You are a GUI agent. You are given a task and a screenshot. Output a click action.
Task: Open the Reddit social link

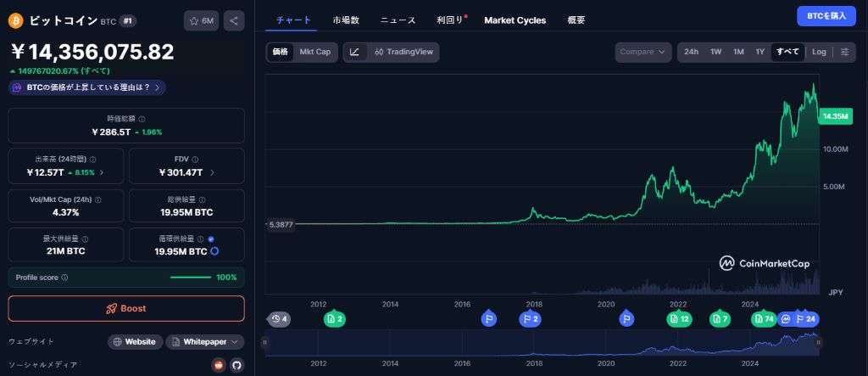pyautogui.click(x=220, y=365)
